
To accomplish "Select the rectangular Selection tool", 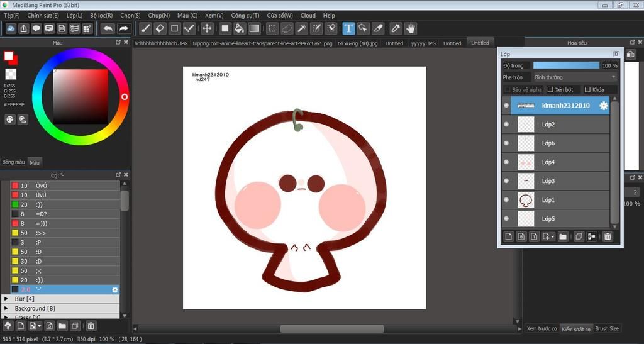I will point(272,28).
